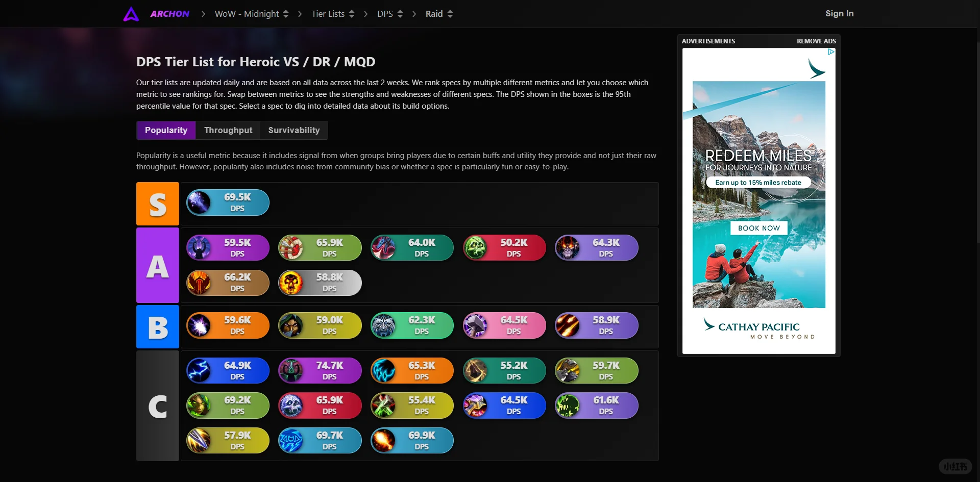Click the C-tier spec icon beside 64.5K DPS
The image size is (980, 482).
[x=476, y=405]
